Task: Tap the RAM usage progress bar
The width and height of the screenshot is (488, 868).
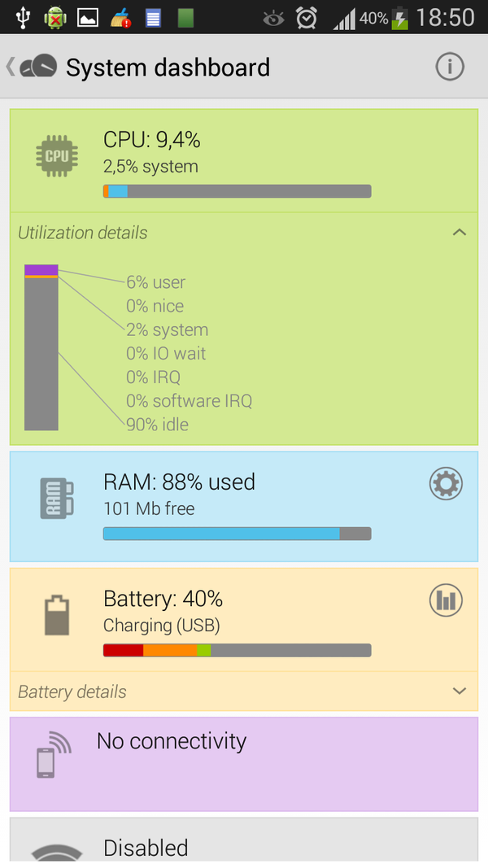Action: pyautogui.click(x=236, y=534)
